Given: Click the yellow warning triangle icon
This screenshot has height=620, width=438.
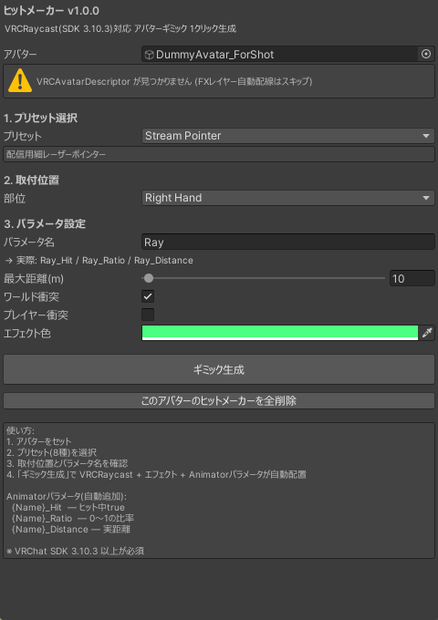Looking at the screenshot, I should pyautogui.click(x=20, y=81).
